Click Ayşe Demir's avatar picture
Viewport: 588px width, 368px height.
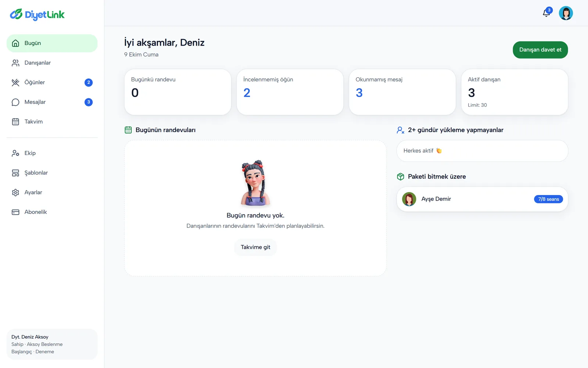409,199
